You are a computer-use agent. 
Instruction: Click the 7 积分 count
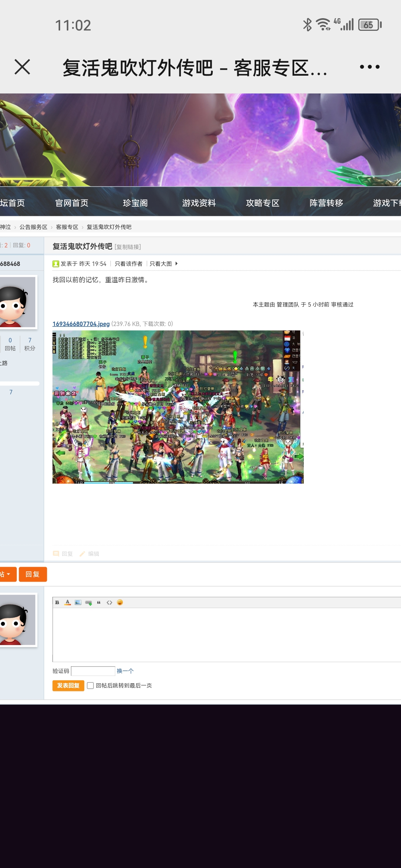[x=30, y=344]
